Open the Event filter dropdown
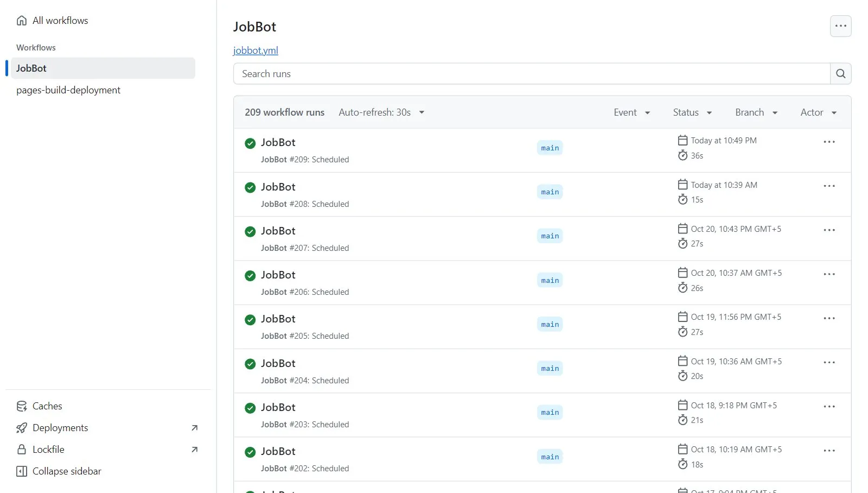 pos(632,112)
